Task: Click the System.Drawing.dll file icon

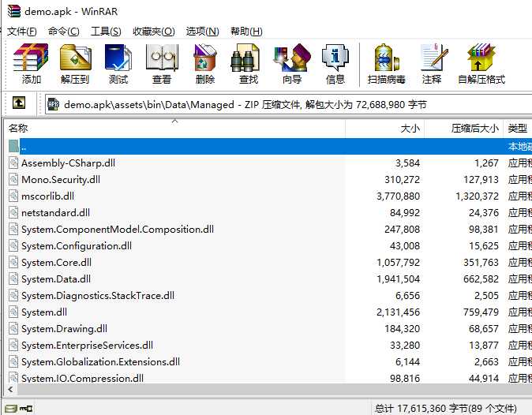Action: [x=13, y=328]
